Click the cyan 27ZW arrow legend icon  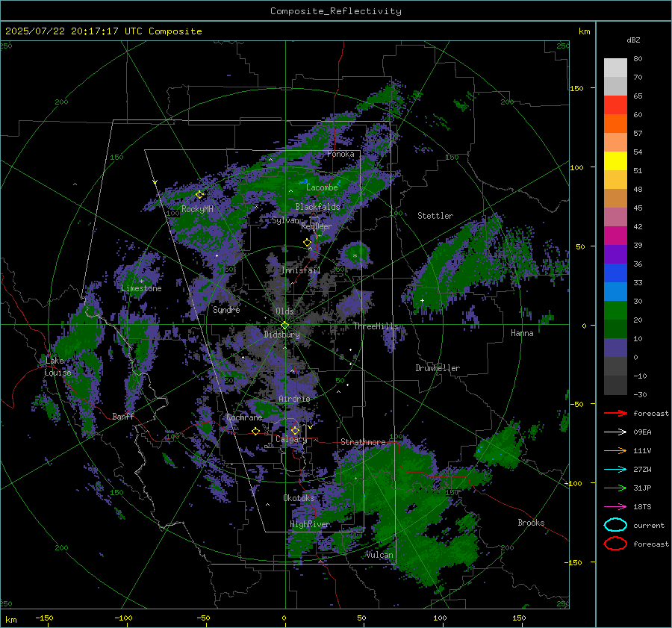(615, 469)
